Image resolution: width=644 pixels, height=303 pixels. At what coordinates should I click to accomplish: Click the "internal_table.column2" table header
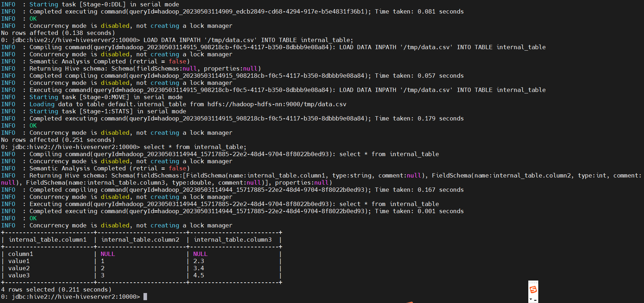[140, 240]
